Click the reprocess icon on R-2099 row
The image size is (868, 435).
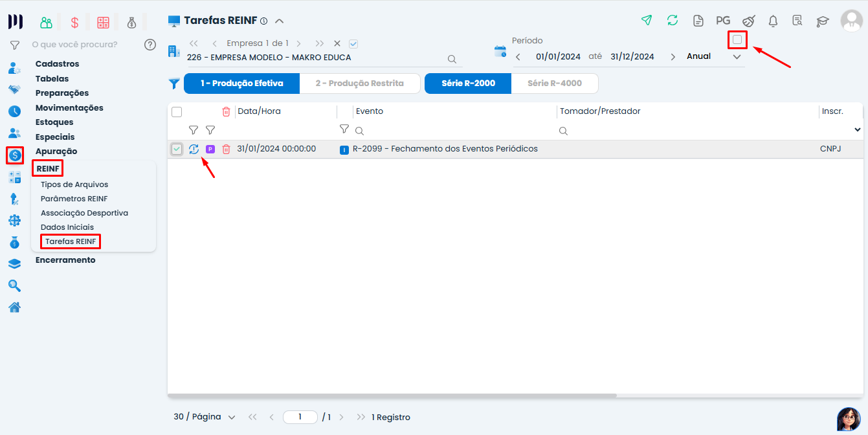(194, 150)
